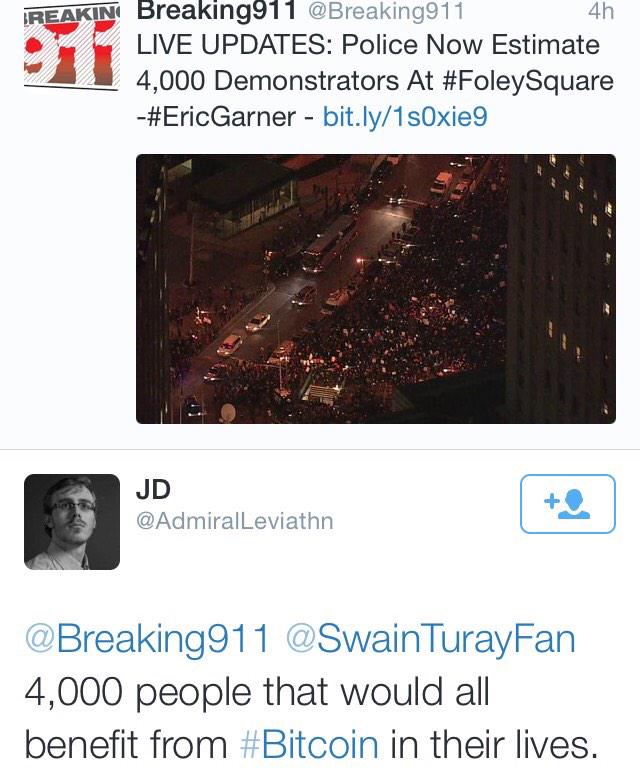This screenshot has width=640, height=775.
Task: Enlarge the aerial protest crowd photo
Action: click(376, 289)
